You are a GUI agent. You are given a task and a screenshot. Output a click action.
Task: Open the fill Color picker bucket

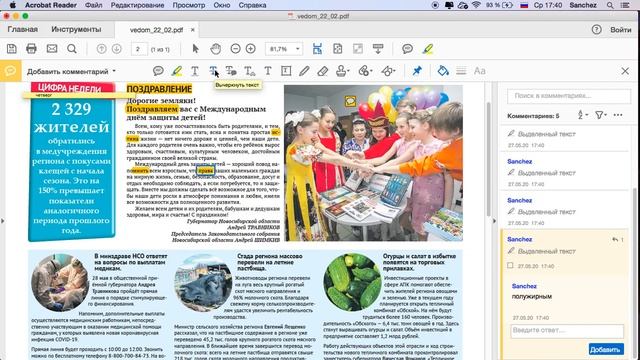click(x=443, y=71)
